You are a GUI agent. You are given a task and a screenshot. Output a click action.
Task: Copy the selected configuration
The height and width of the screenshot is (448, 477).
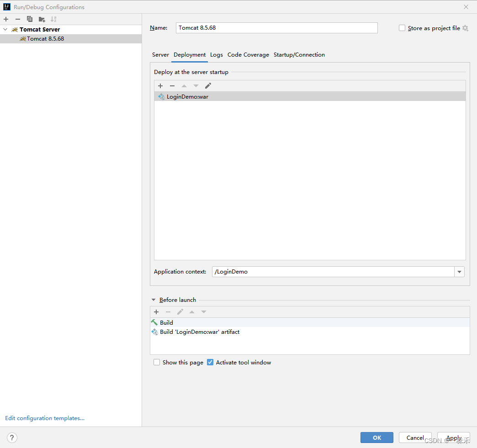30,19
